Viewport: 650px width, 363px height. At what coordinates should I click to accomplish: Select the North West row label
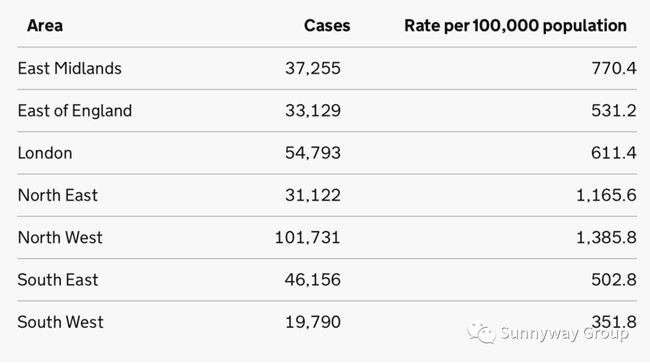click(x=60, y=237)
